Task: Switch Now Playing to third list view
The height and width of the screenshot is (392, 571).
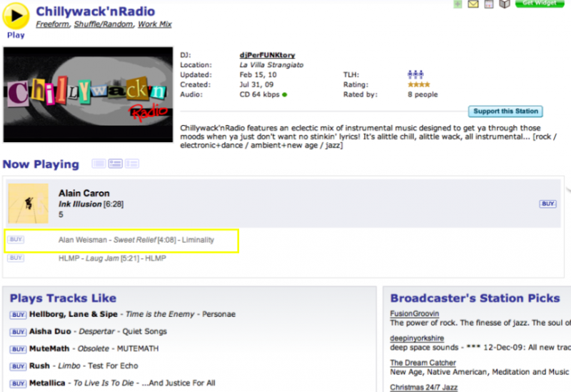Action: point(132,164)
